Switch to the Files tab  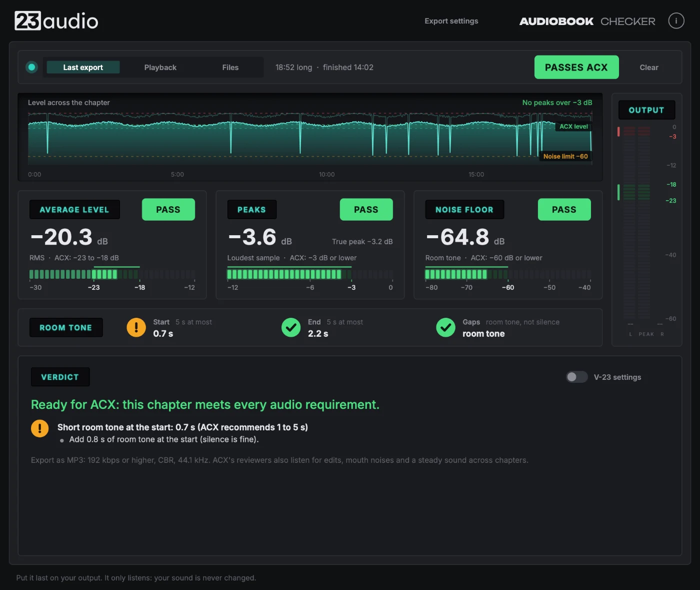pos(230,67)
